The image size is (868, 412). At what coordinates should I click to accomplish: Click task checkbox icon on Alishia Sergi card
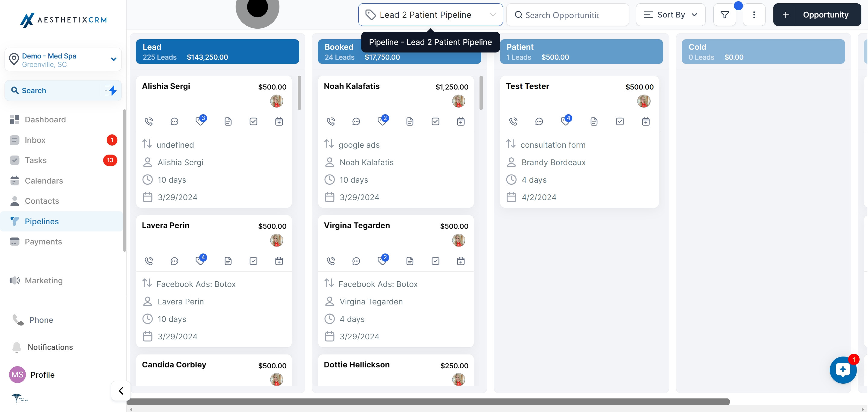(x=253, y=121)
